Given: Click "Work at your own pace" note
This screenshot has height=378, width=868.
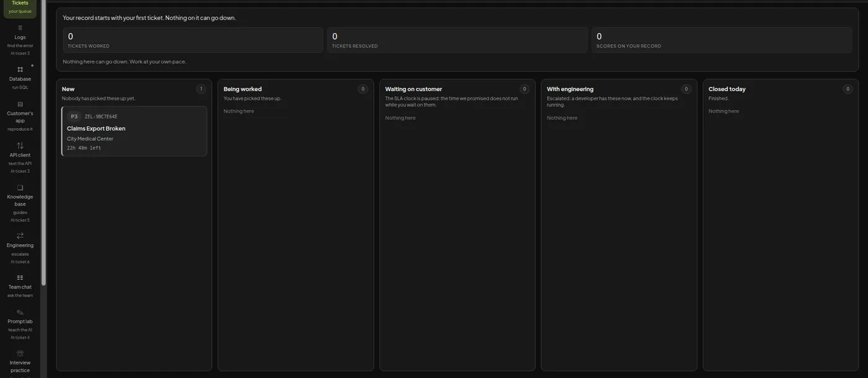Looking at the screenshot, I should coord(157,61).
